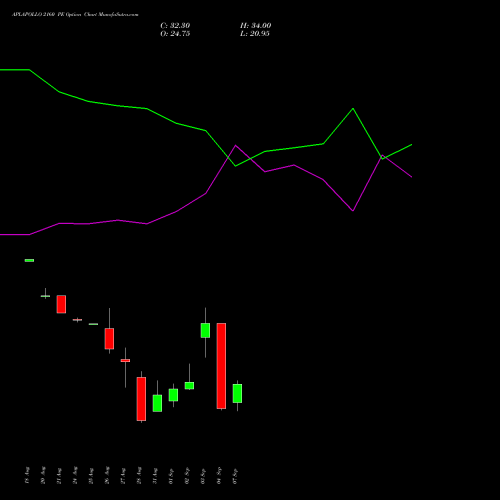Click the high price value H: 34.00

255,26
